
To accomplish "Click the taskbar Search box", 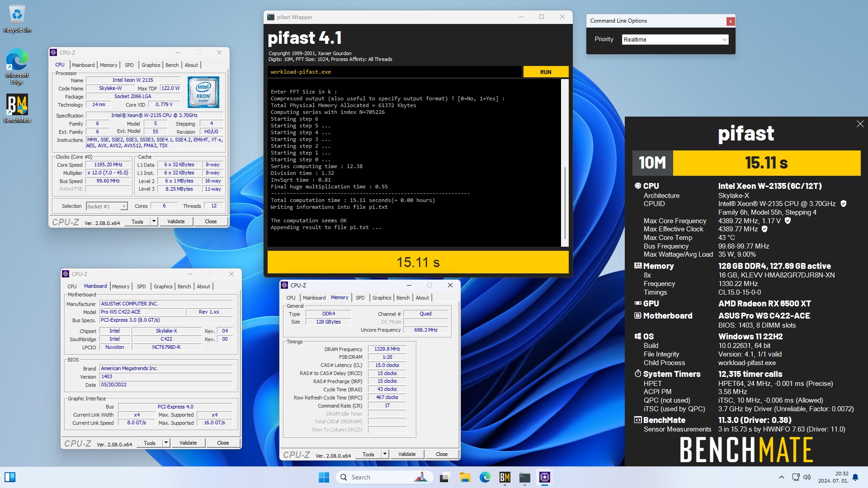I will (384, 477).
